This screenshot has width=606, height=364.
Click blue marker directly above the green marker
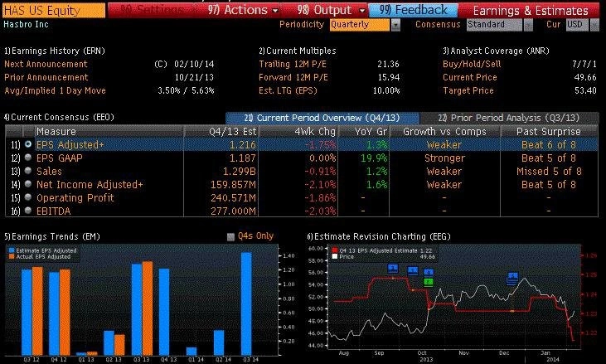[x=429, y=273]
